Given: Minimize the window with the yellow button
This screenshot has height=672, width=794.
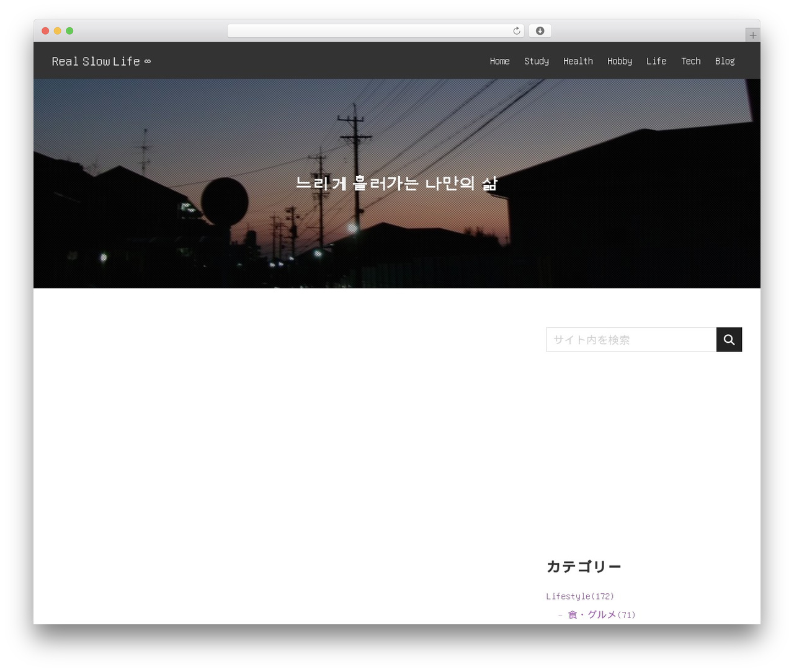Looking at the screenshot, I should point(58,31).
